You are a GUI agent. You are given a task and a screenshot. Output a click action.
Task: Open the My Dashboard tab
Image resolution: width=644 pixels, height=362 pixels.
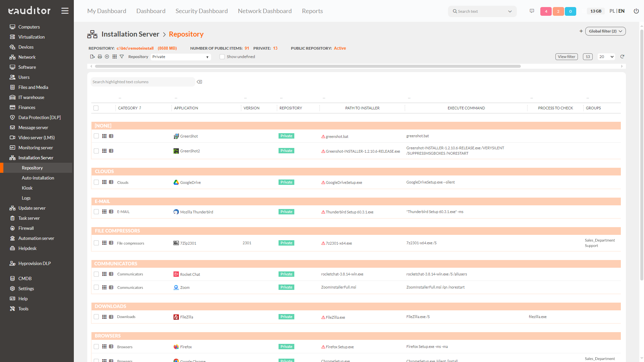point(107,11)
